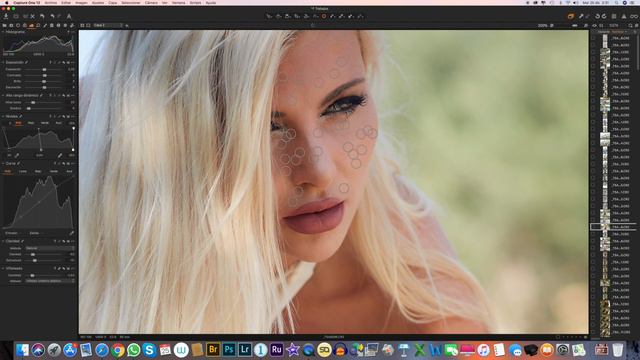The image size is (640, 360).
Task: Open the layer selector dropdown above viewer
Action: 108,25
